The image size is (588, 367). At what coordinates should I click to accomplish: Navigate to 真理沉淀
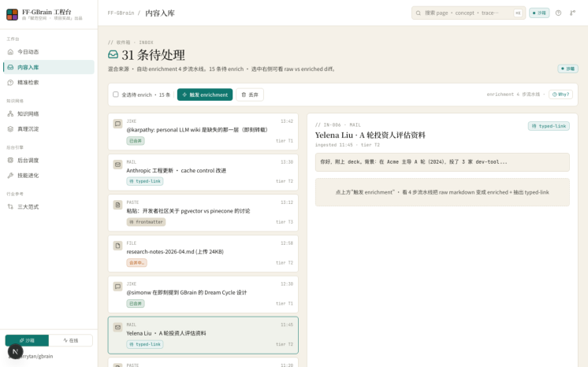(x=49, y=129)
